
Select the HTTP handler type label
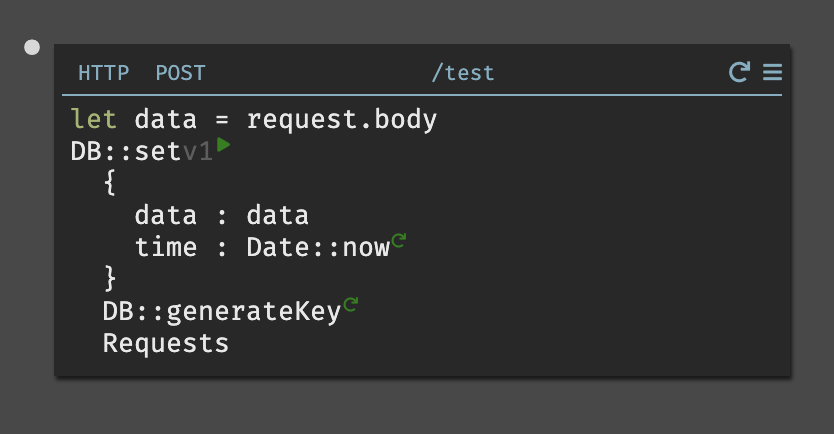(103, 73)
